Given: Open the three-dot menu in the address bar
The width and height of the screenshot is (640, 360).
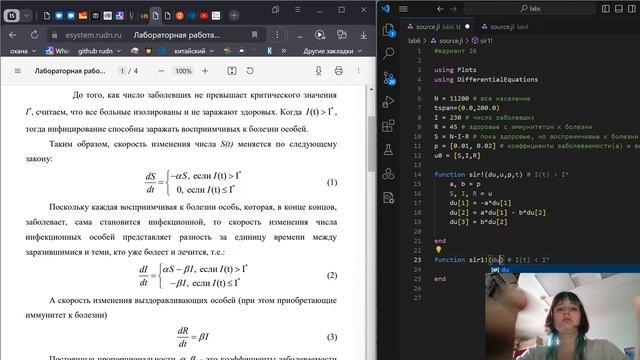Looking at the screenshot, I should (277, 35).
